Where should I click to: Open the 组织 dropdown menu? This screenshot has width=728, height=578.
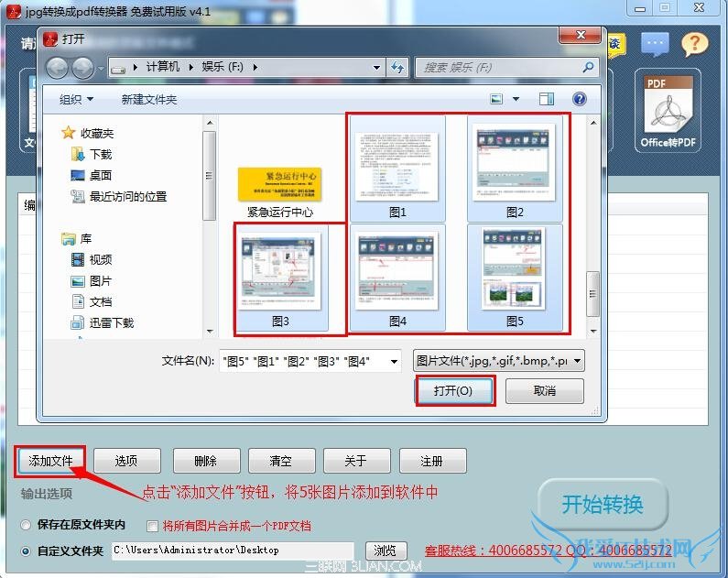77,99
